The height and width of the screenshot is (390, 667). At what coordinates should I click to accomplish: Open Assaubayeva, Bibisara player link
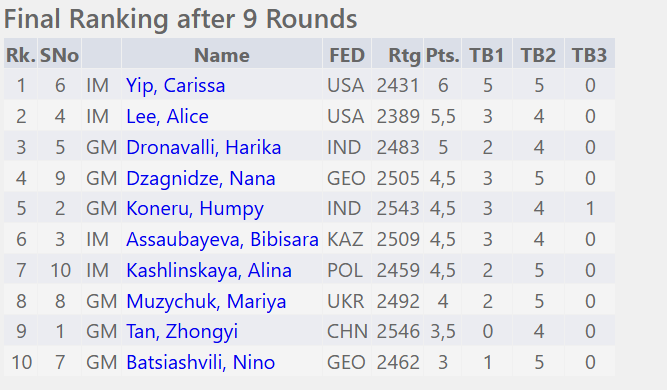(222, 239)
